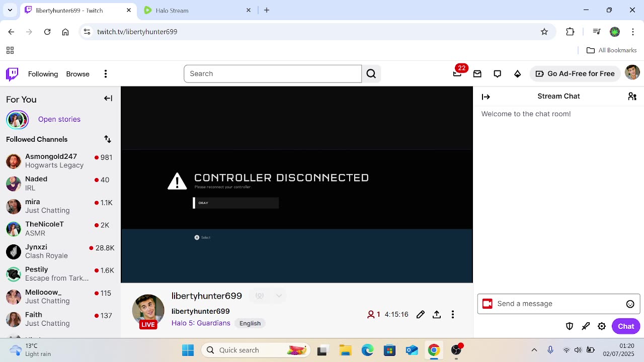This screenshot has width=644, height=362.
Task: Sort followed channels with arrows icon
Action: click(108, 139)
